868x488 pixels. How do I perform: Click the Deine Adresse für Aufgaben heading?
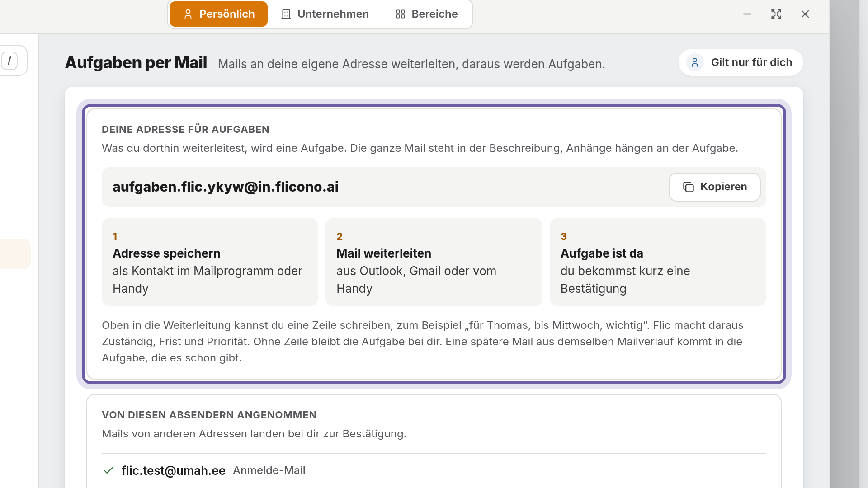click(x=185, y=129)
